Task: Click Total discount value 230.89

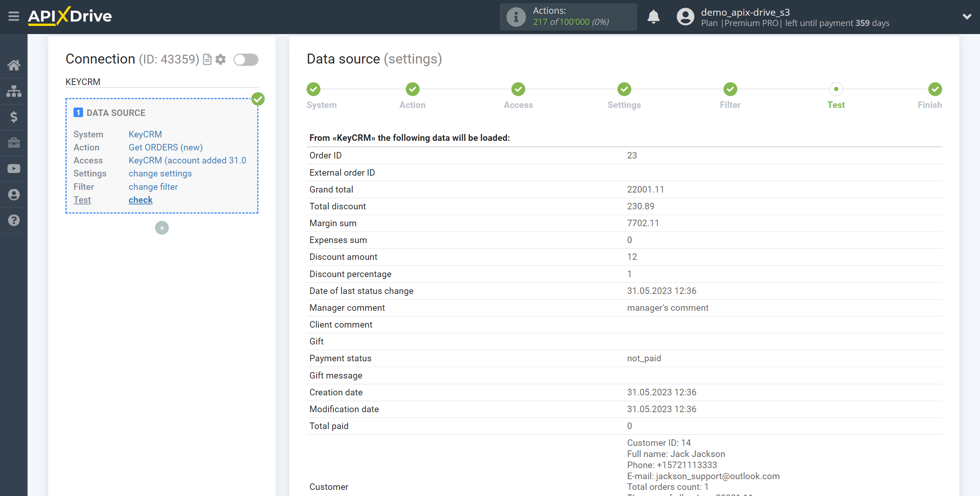Action: coord(641,206)
